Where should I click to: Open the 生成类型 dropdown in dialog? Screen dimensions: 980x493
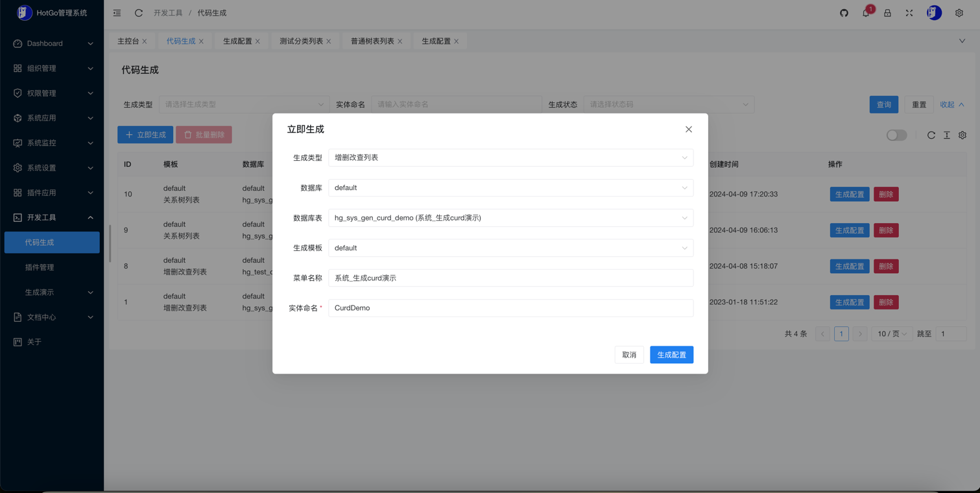pyautogui.click(x=510, y=158)
